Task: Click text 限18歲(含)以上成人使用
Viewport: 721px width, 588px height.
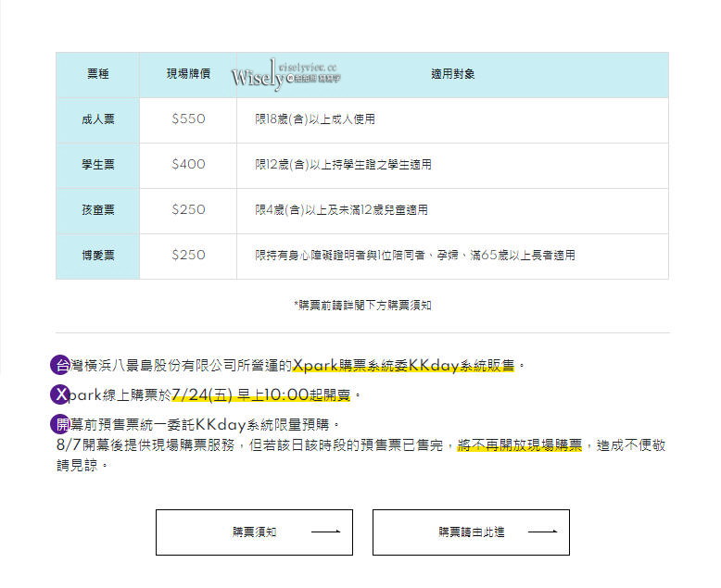Action: click(315, 119)
